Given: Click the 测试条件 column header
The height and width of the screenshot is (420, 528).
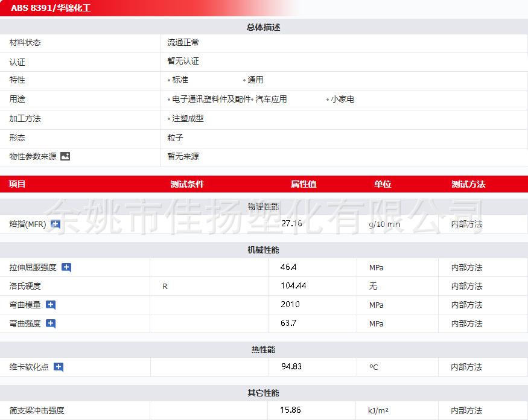Looking at the screenshot, I should (187, 184).
